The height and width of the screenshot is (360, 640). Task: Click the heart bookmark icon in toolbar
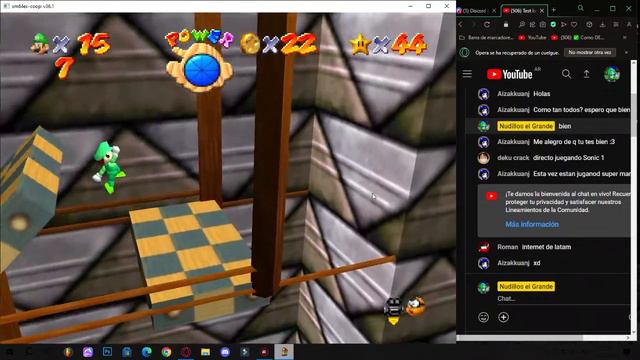click(x=574, y=24)
